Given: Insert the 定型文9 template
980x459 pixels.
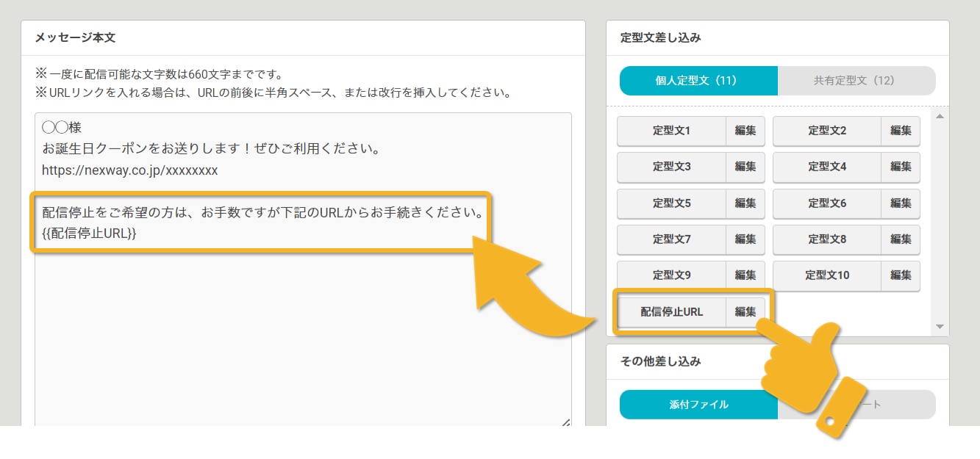Looking at the screenshot, I should pyautogui.click(x=671, y=275).
